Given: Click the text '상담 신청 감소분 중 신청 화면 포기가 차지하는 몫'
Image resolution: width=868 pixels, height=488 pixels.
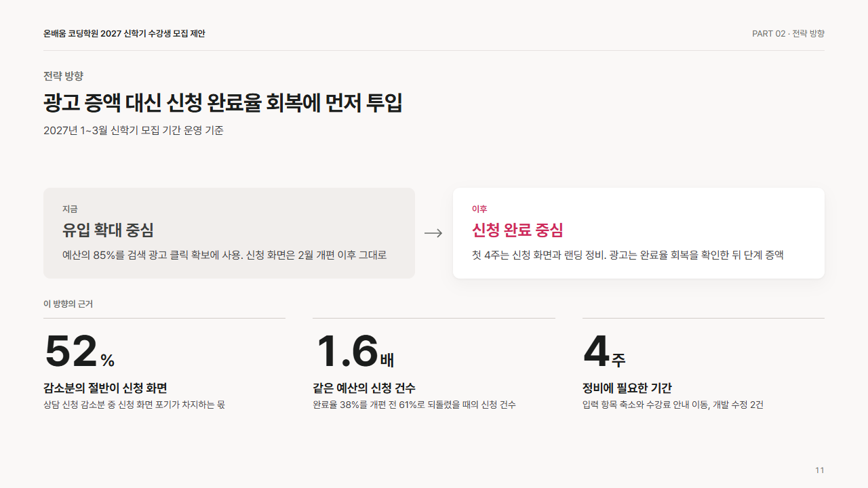Looking at the screenshot, I should tap(134, 405).
